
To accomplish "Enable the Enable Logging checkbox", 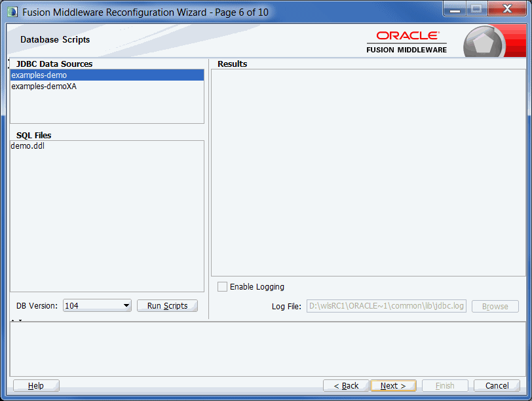I will (x=222, y=287).
